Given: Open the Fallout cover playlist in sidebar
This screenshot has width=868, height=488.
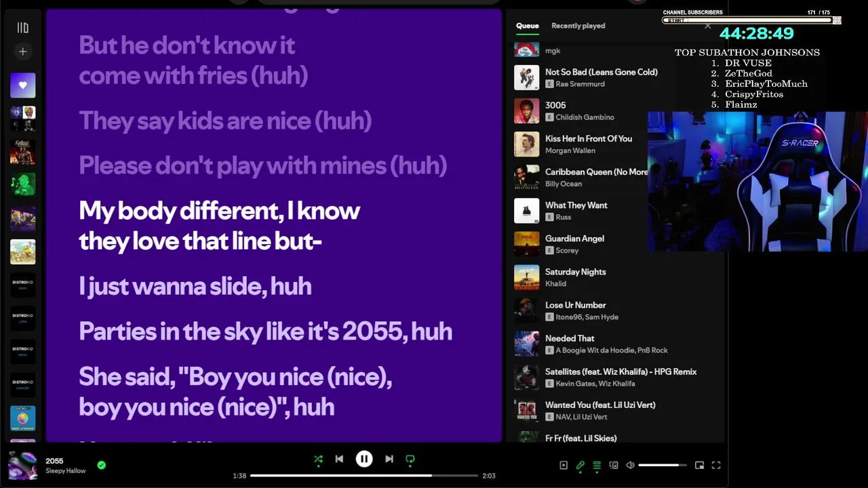Looking at the screenshot, I should (x=22, y=152).
